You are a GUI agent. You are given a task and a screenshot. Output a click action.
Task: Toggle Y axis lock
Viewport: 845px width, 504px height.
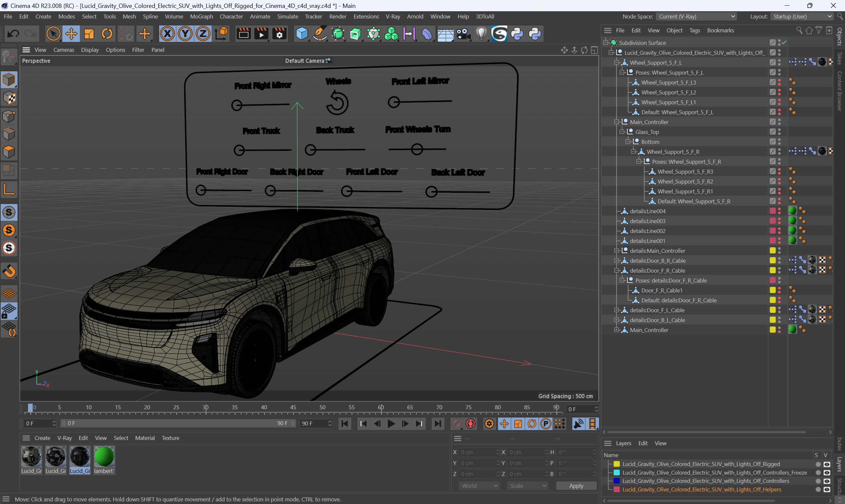(185, 34)
